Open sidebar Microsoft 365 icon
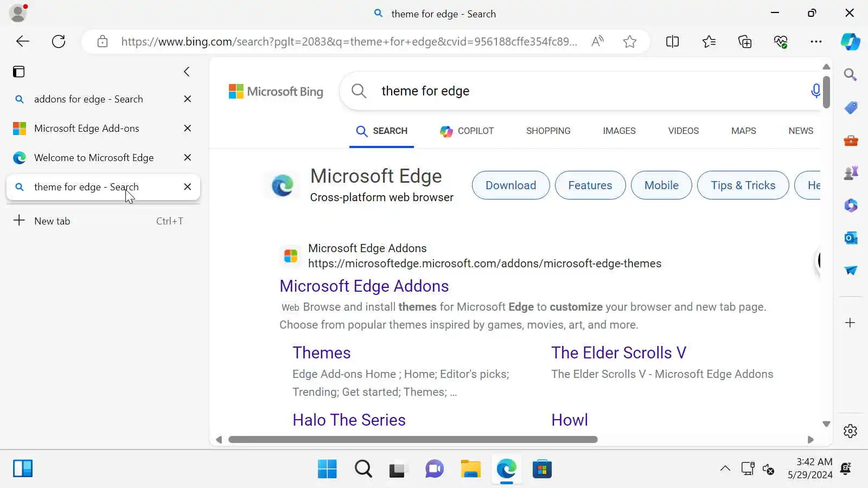The height and width of the screenshot is (488, 868). point(851,206)
